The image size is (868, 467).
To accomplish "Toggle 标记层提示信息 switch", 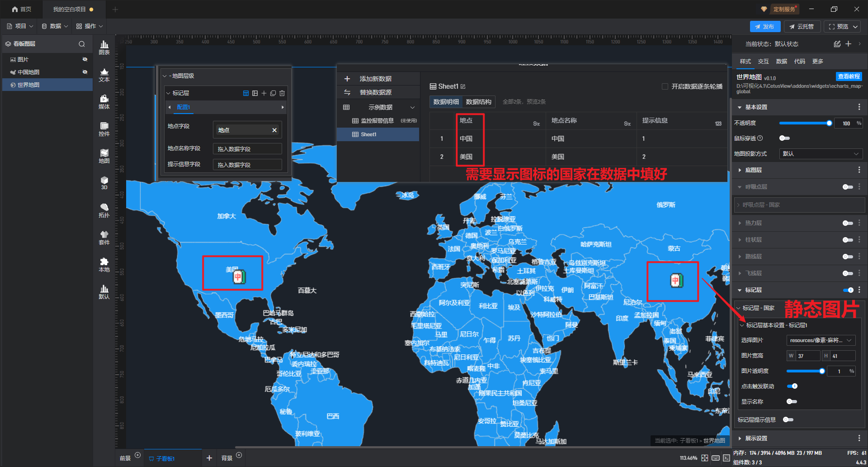I will [788, 420].
